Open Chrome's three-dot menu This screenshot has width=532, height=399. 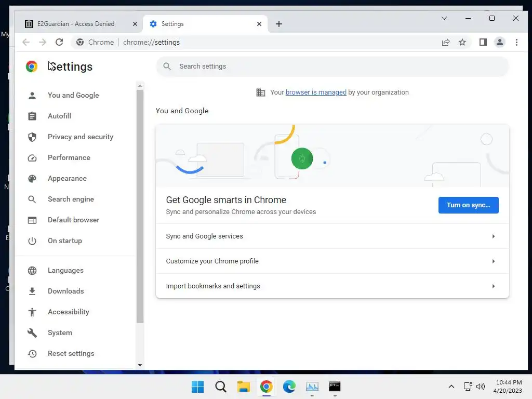coord(516,42)
